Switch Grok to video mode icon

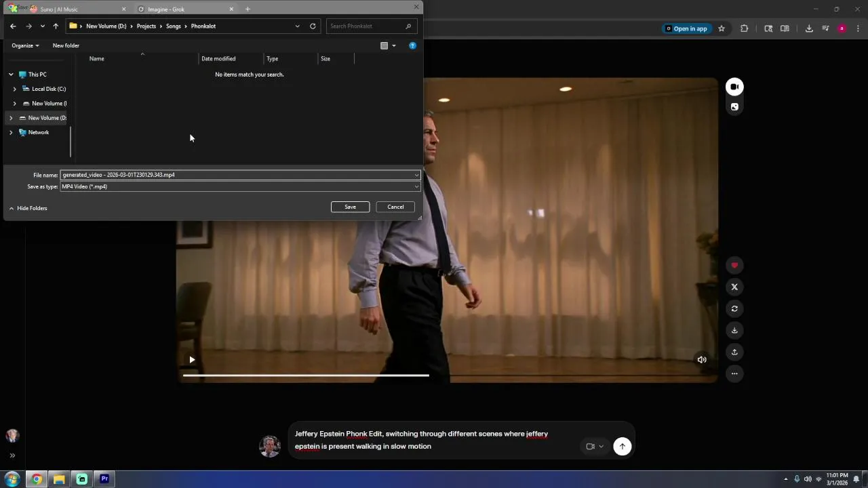(734, 87)
